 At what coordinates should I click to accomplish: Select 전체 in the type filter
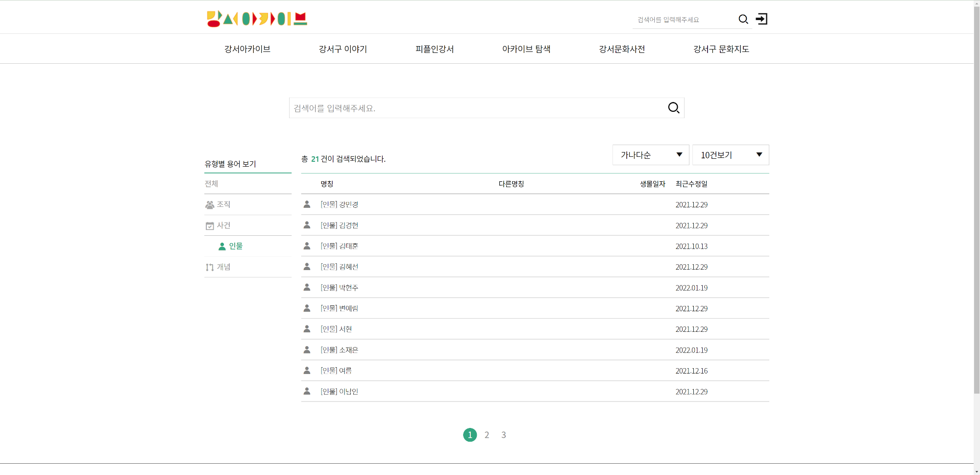(x=211, y=184)
